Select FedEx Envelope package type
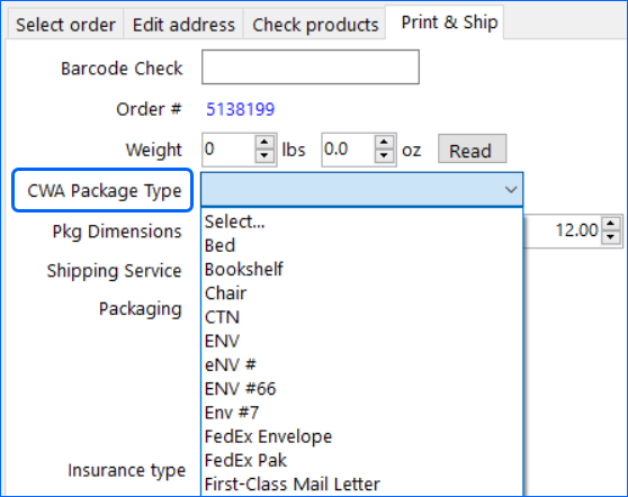 click(268, 437)
